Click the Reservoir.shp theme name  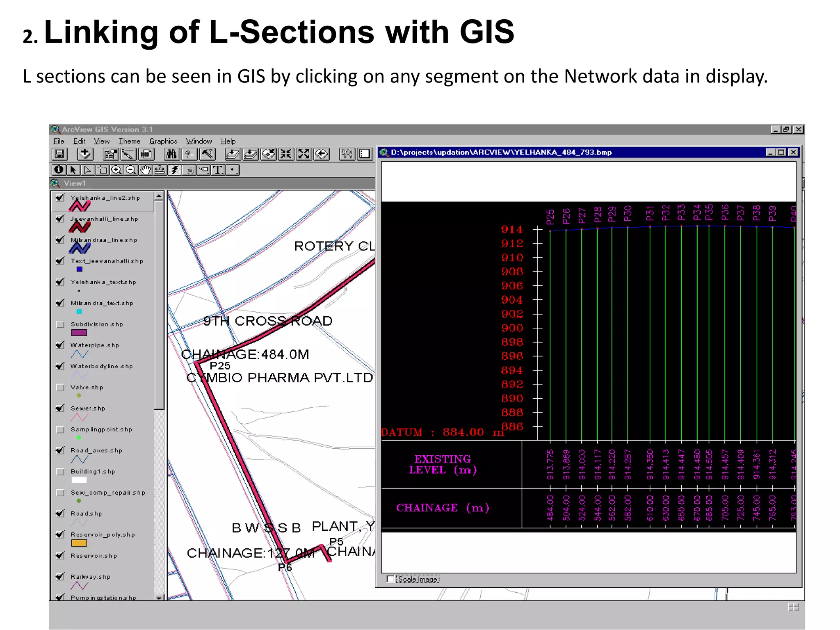click(94, 556)
